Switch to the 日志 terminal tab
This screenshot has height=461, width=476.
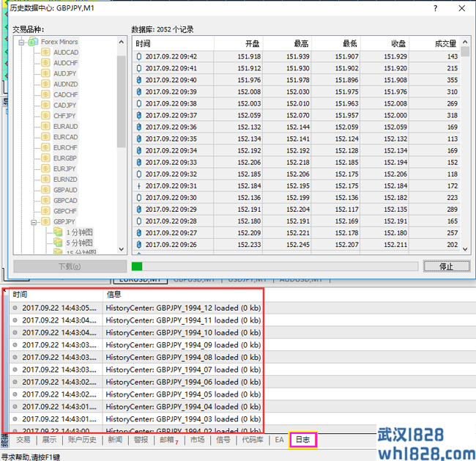click(302, 440)
